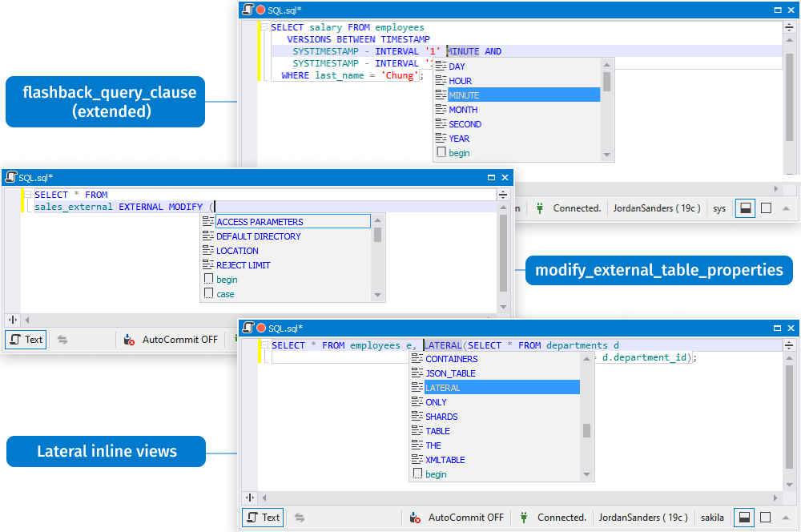Expand panel arrow in bottom status bar

tap(786, 518)
